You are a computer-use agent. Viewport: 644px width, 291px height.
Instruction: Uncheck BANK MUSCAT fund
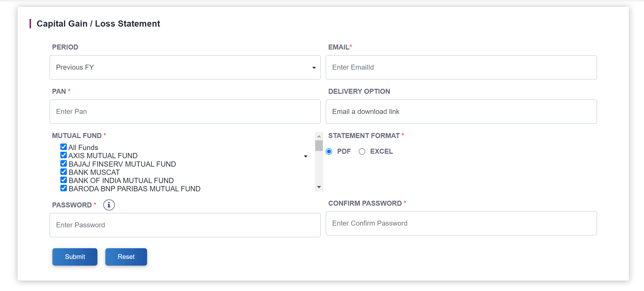[x=63, y=171]
